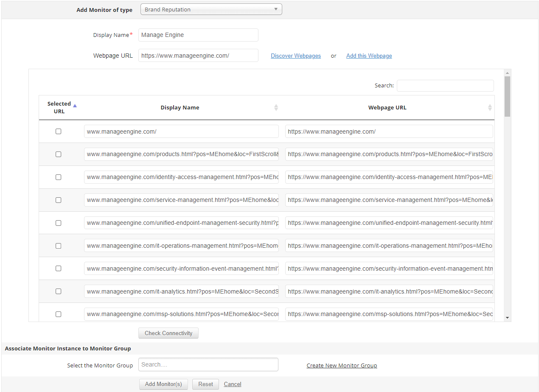Check the it-analytics.html webpage checkbox
The height and width of the screenshot is (392, 539).
[58, 291]
